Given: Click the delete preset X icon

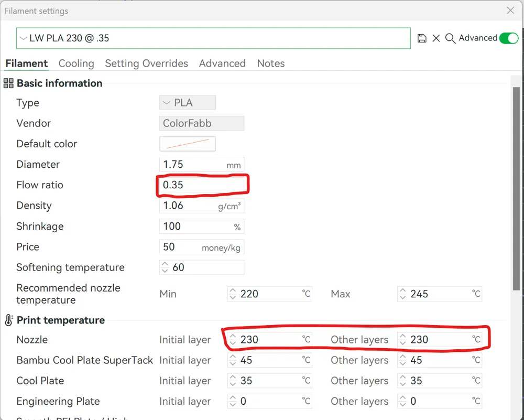Looking at the screenshot, I should click(436, 38).
